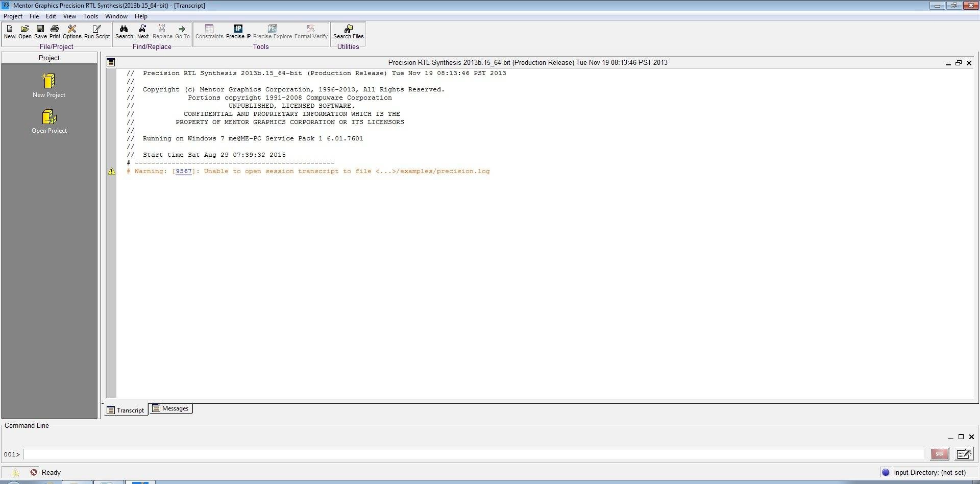This screenshot has width=980, height=484.
Task: Click the status bar warning triangle icon
Action: pos(15,473)
